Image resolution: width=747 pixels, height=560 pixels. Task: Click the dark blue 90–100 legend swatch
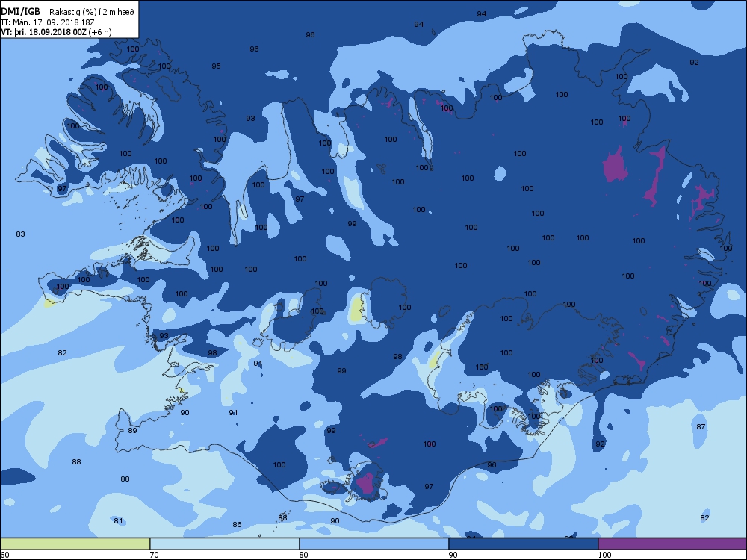(523, 544)
